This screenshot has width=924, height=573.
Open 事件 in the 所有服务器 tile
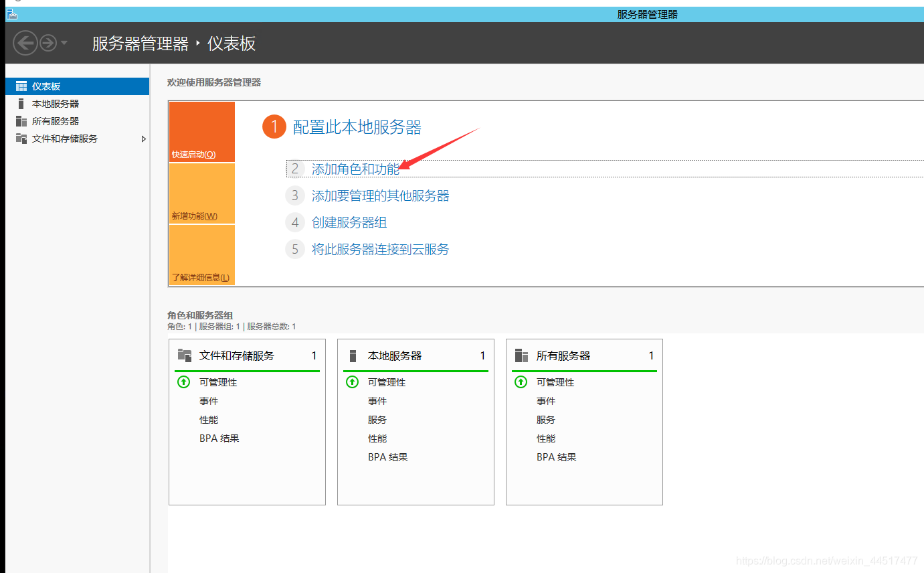tap(546, 401)
